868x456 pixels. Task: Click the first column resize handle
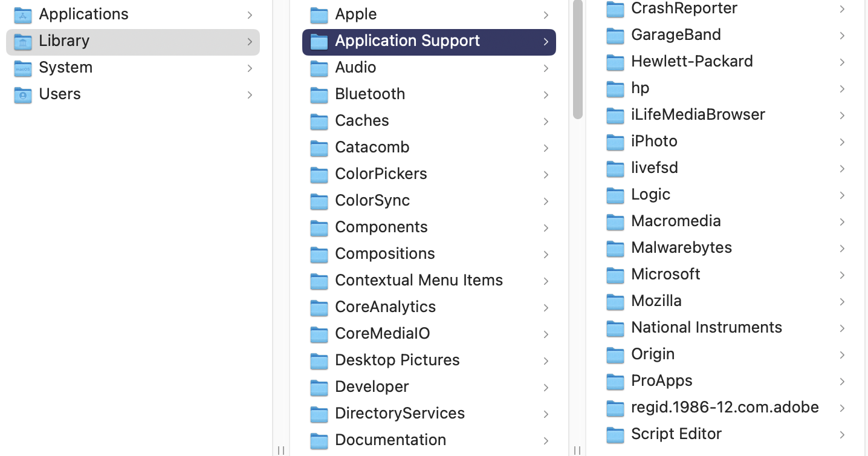[281, 450]
